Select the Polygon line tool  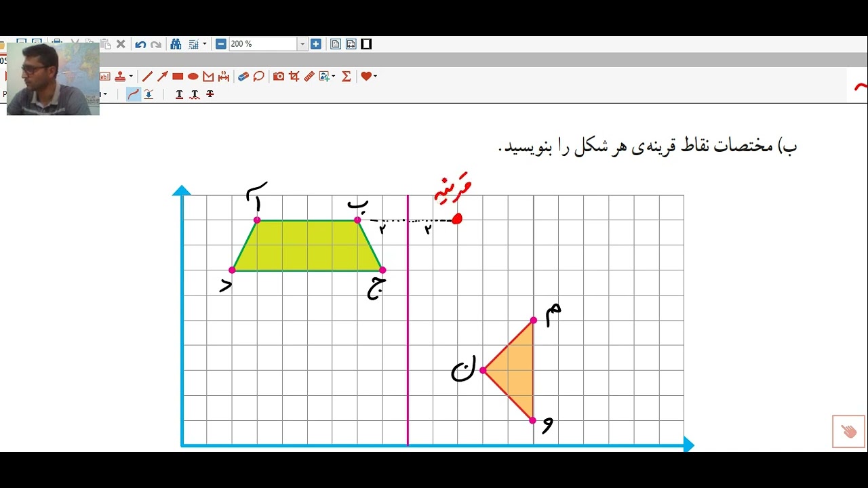point(208,77)
